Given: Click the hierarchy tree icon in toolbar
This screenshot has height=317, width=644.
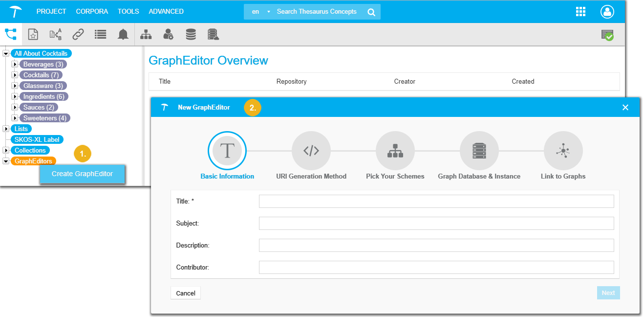Looking at the screenshot, I should (x=146, y=34).
